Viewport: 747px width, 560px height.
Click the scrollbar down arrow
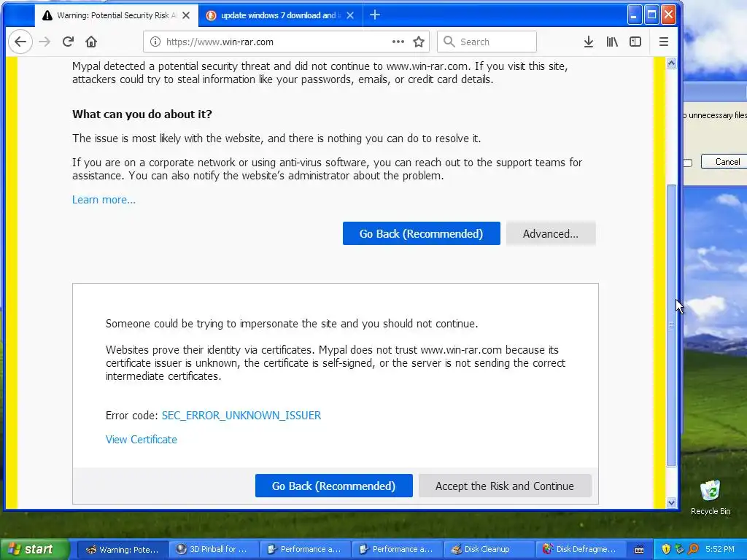(x=671, y=502)
